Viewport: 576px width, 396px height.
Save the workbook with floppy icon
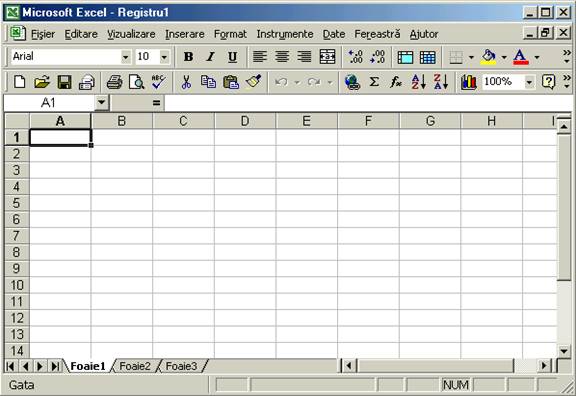(64, 82)
